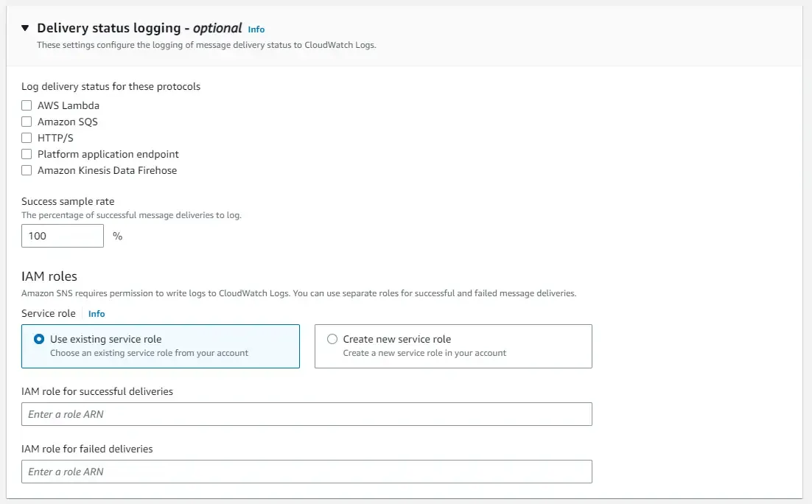Viewport: 812px width, 504px height.
Task: Check the Platform application endpoint option
Action: click(27, 153)
